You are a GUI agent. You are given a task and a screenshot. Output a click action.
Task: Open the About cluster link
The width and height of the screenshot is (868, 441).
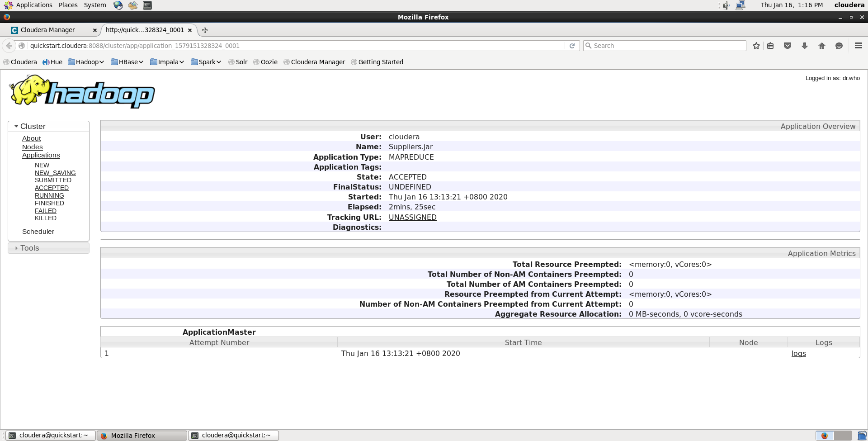[x=32, y=138]
